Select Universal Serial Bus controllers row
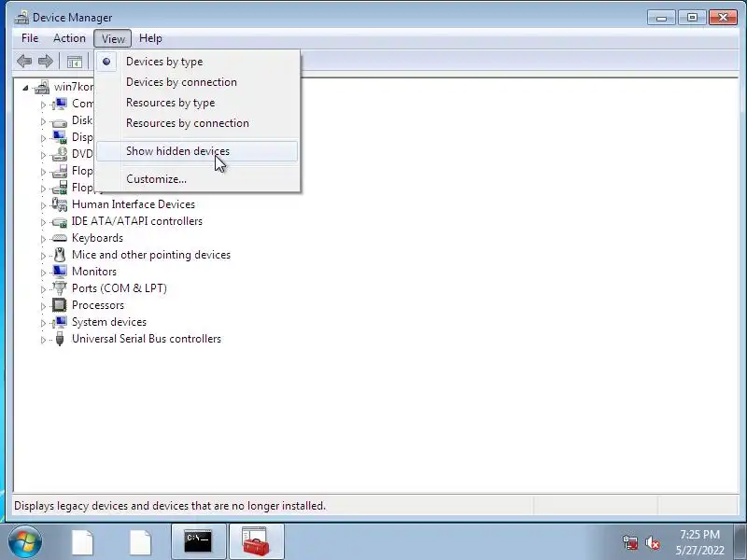Image resolution: width=747 pixels, height=560 pixels. 147,339
